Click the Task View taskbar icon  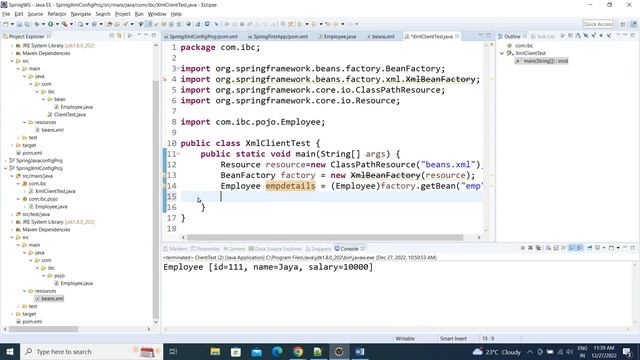173,351
